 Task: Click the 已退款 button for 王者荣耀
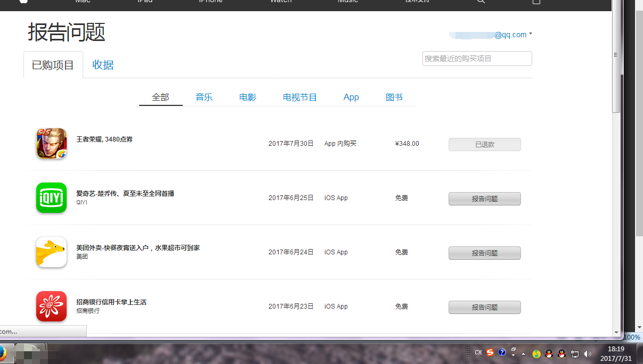pos(485,144)
